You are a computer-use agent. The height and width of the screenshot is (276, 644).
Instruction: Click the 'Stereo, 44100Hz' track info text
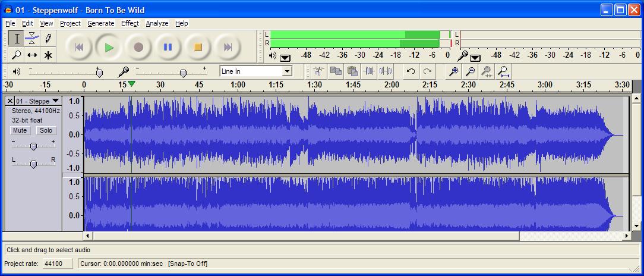[36, 111]
